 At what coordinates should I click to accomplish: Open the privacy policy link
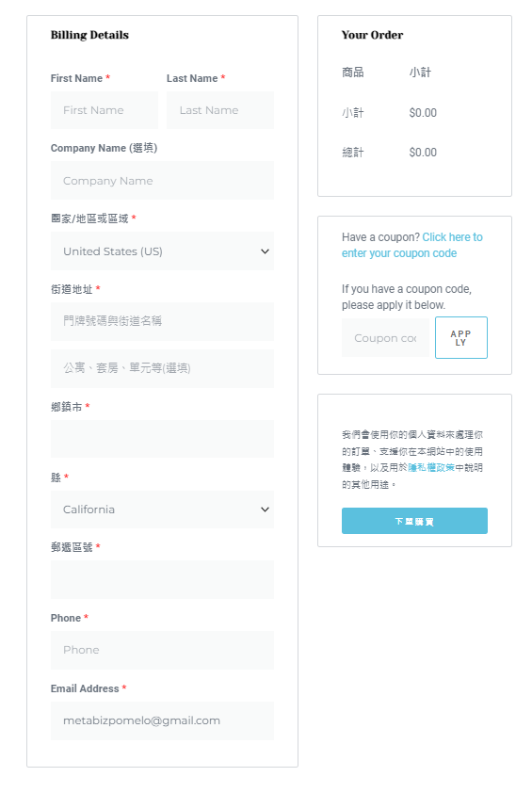tap(431, 468)
